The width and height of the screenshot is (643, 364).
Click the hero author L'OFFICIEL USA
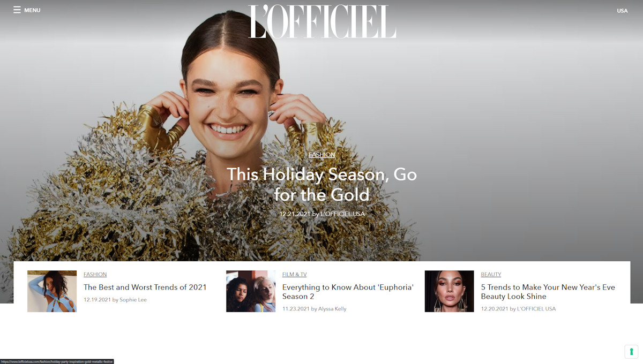pos(342,214)
